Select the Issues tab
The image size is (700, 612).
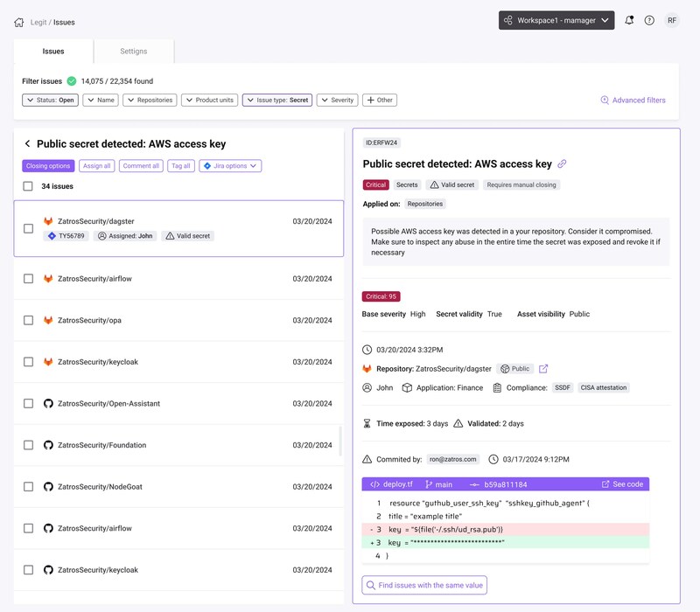pyautogui.click(x=53, y=52)
